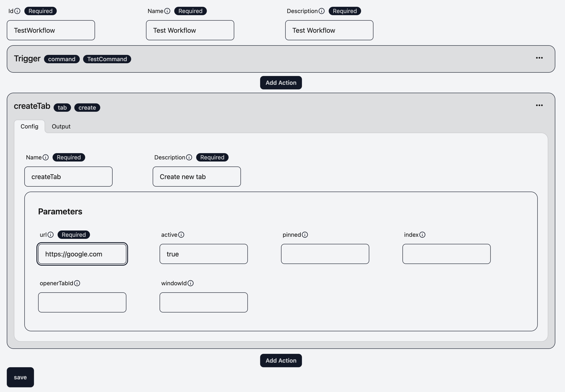Image resolution: width=565 pixels, height=392 pixels.
Task: Save the workflow
Action: [x=20, y=377]
